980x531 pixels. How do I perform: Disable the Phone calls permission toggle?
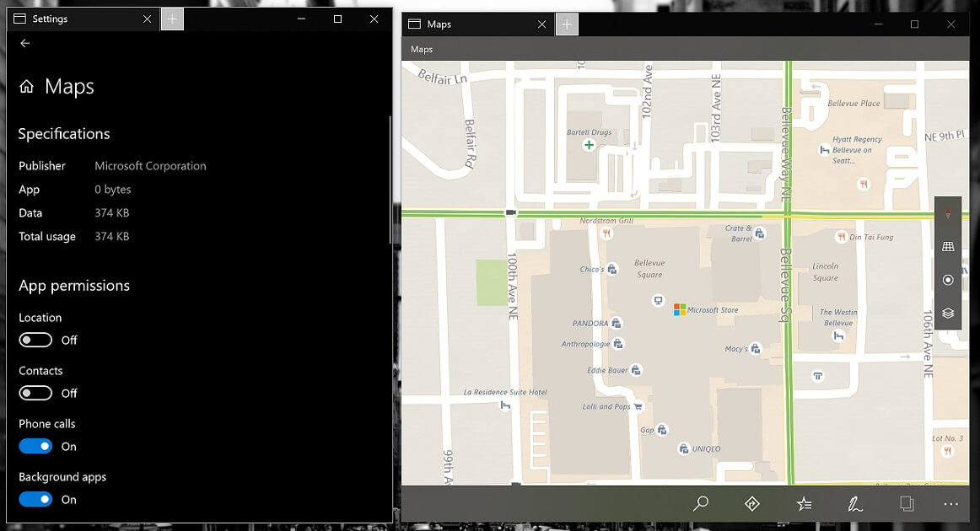click(x=35, y=446)
